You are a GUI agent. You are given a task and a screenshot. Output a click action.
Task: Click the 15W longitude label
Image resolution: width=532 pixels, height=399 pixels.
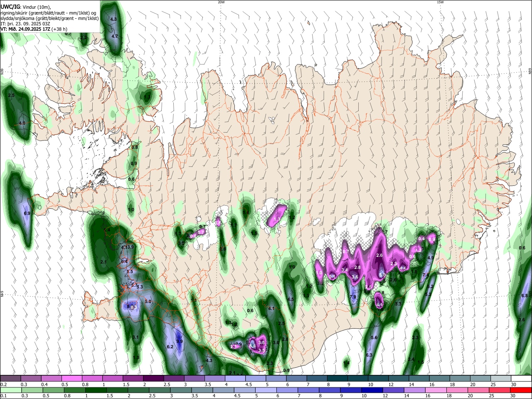(440, 2)
